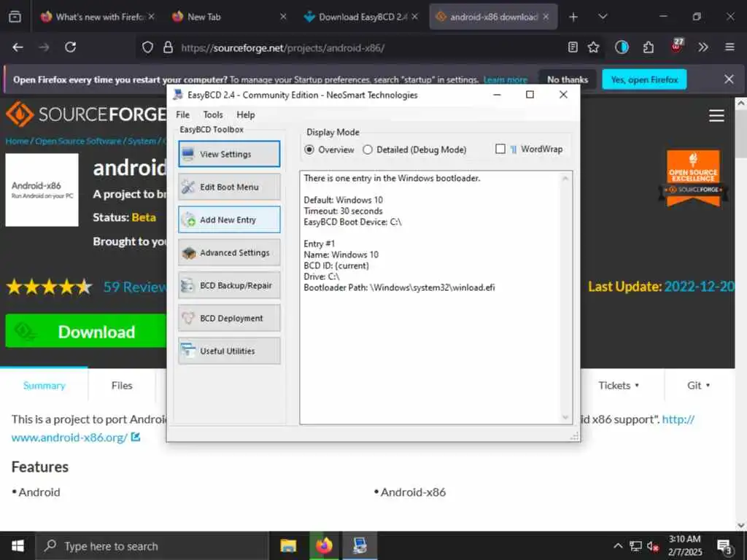Show more toolbar tools chevron
This screenshot has width=747, height=560.
coord(703,47)
